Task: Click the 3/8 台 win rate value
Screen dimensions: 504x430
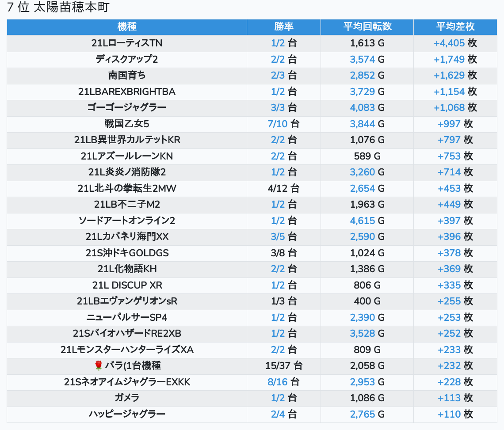Action: [x=283, y=253]
